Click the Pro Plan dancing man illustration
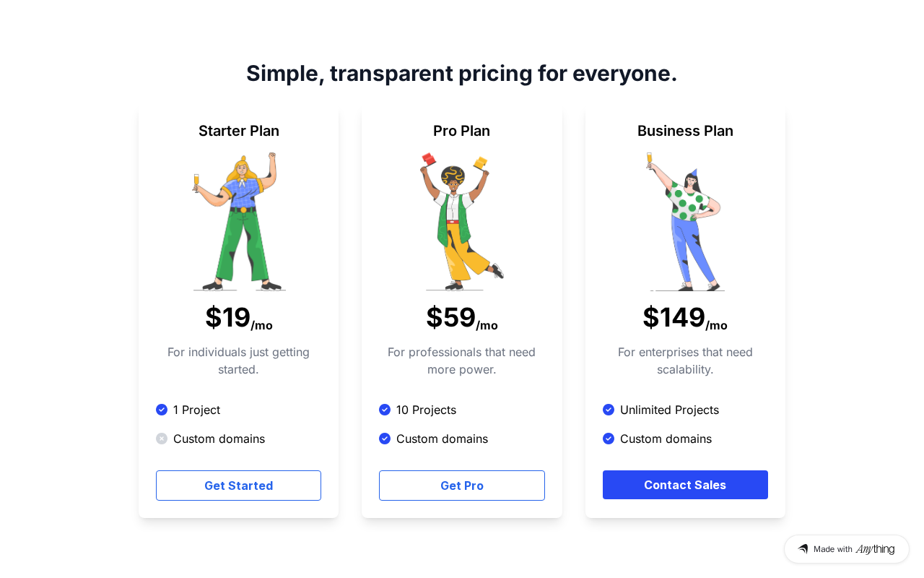 coord(462,222)
